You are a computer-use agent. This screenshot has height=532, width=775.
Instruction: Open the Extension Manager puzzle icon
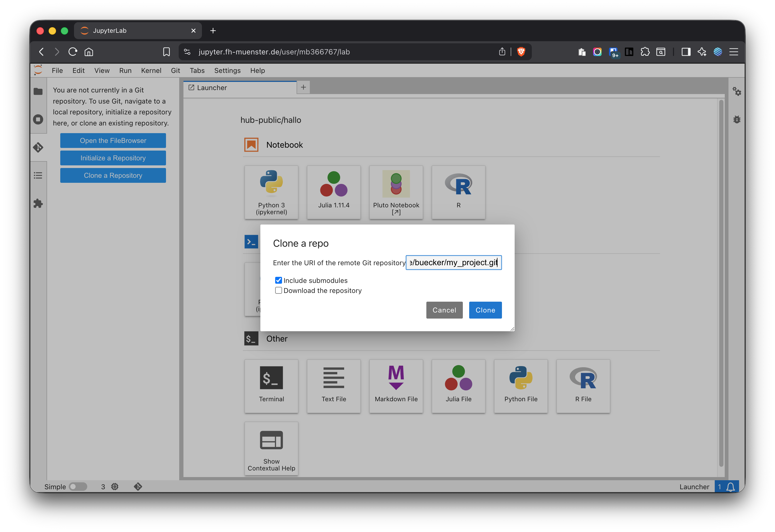38,203
